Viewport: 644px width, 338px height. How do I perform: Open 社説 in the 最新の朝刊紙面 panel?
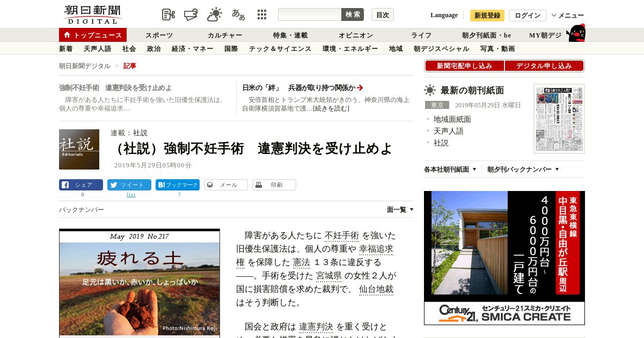click(x=441, y=143)
